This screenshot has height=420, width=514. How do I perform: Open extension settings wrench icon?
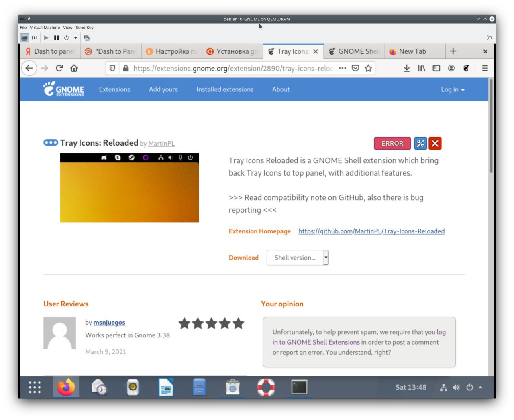point(420,143)
